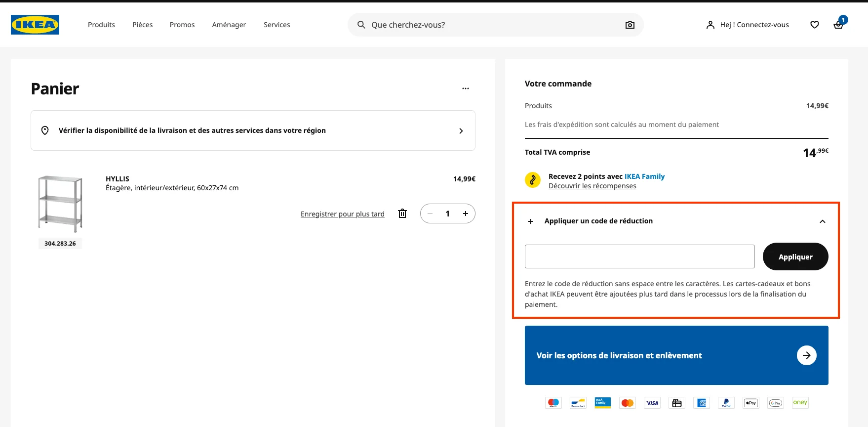
Task: Click the search magnifier icon
Action: pos(361,25)
